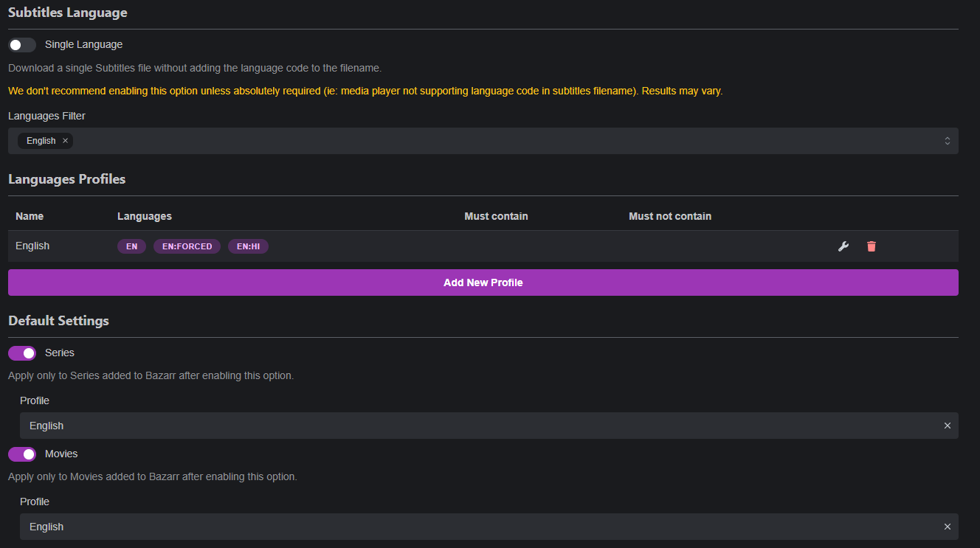Click the EN language badge

(131, 246)
